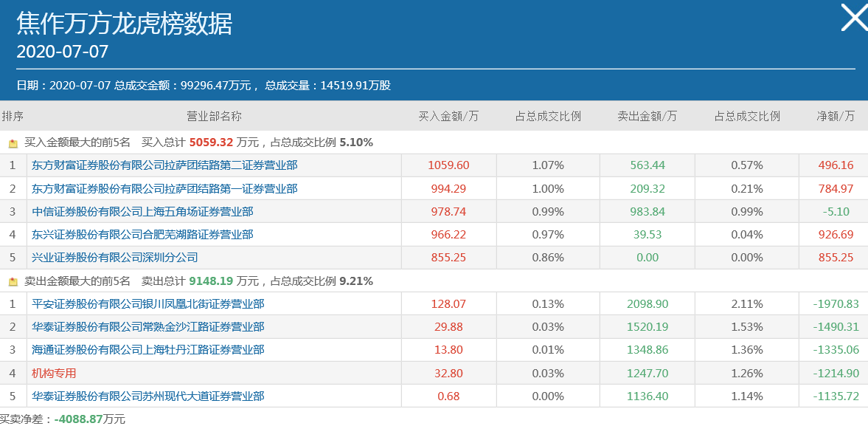
Task: Select sell amount 1520.19
Action: 647,327
